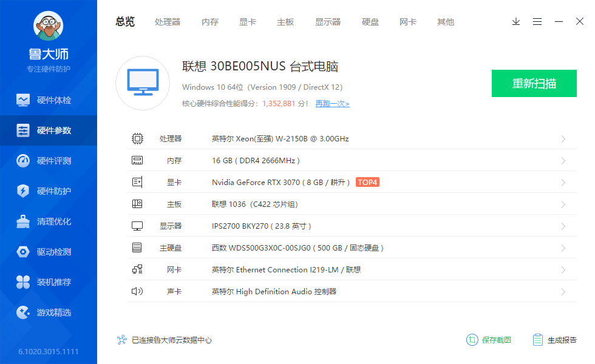Open 清理优化 broom icon
The width and height of the screenshot is (595, 364).
(x=23, y=221)
